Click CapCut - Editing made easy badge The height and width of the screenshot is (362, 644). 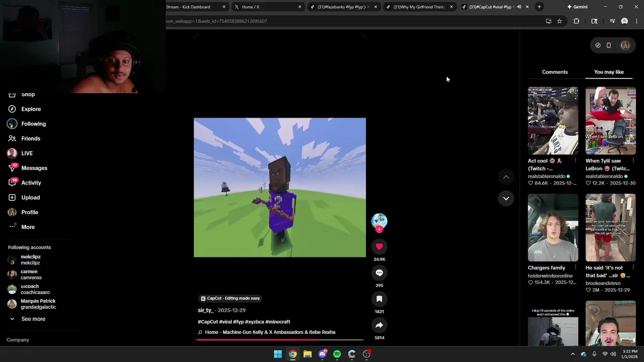[230, 298]
